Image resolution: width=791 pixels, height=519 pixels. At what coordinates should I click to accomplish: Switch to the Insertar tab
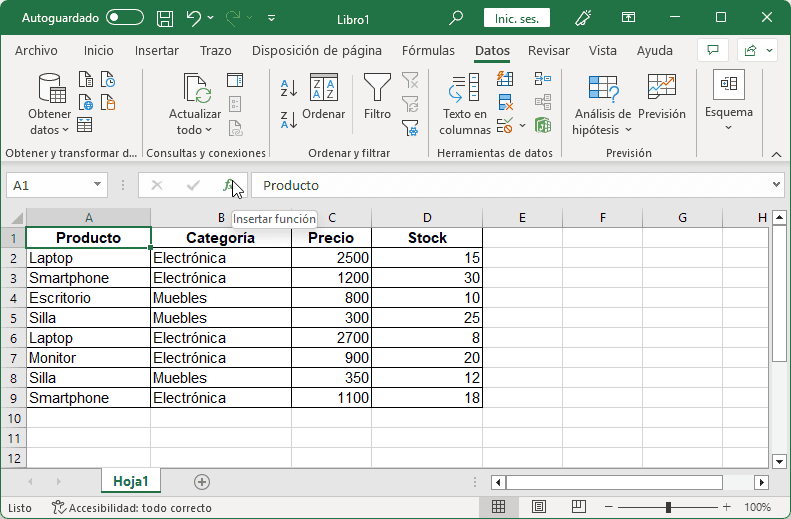157,51
